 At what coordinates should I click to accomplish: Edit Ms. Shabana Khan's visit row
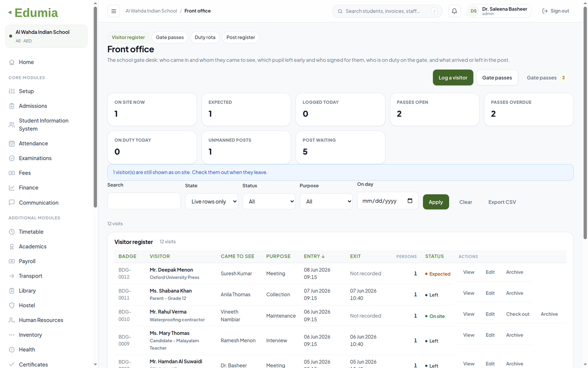490,293
